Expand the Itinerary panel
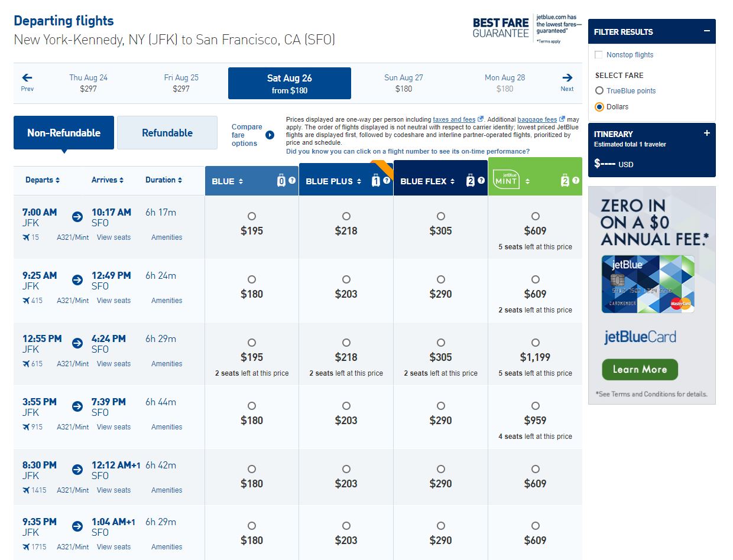This screenshot has height=560, width=733. click(706, 134)
